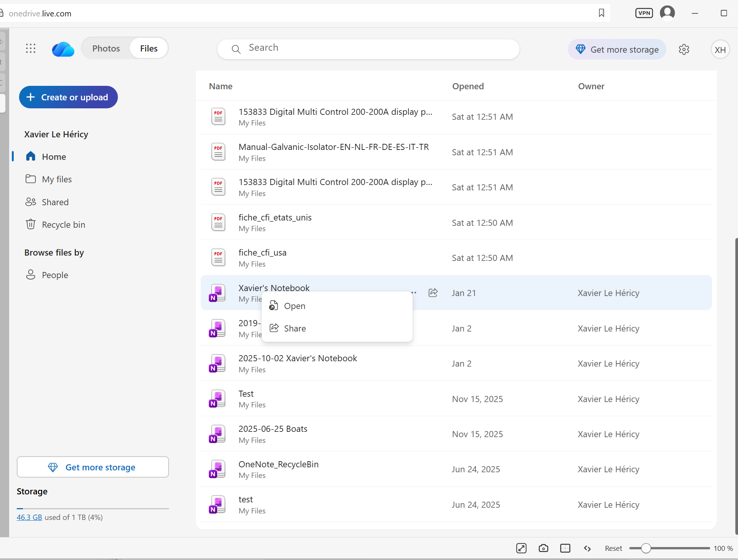Click more options dots on Xavier's Notebook
The height and width of the screenshot is (560, 738).
pos(414,293)
